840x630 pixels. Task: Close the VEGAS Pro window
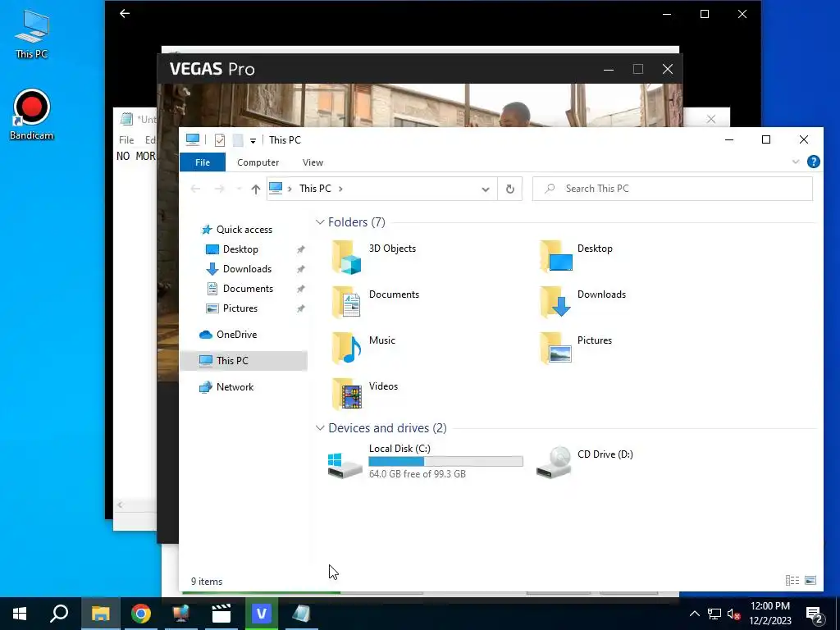click(x=668, y=69)
